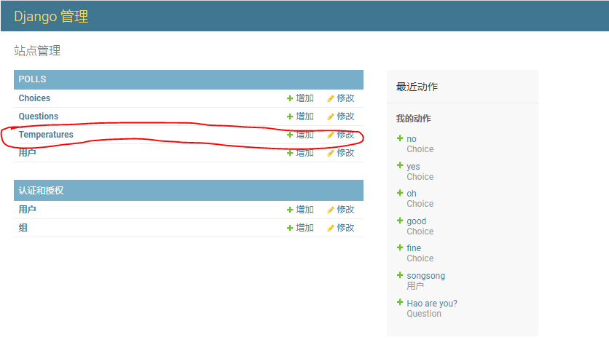Click the plus icon beside 'Hao are you?'
The image size is (609, 364).
[x=400, y=302]
